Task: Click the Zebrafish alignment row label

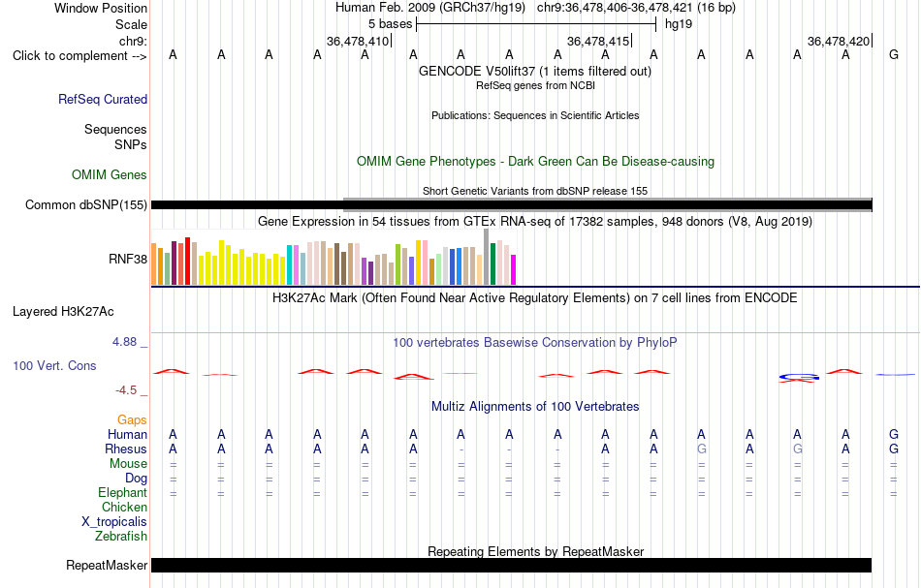Action: tap(121, 536)
